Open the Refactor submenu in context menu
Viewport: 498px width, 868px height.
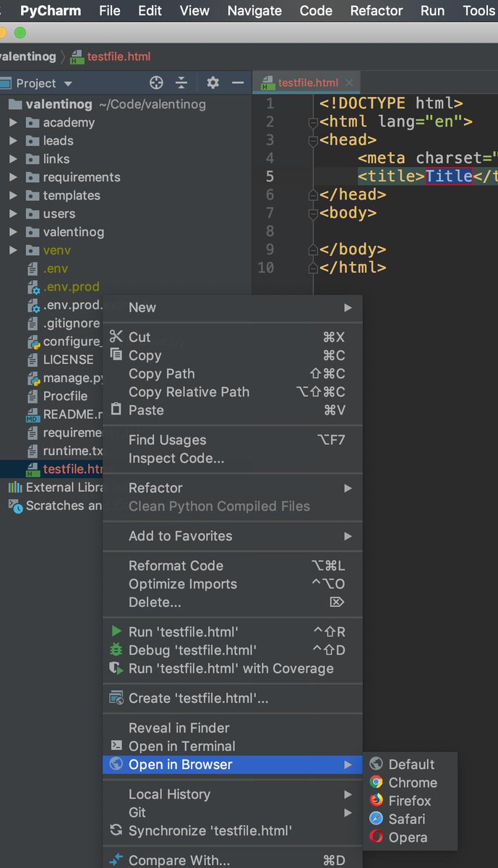click(x=233, y=488)
